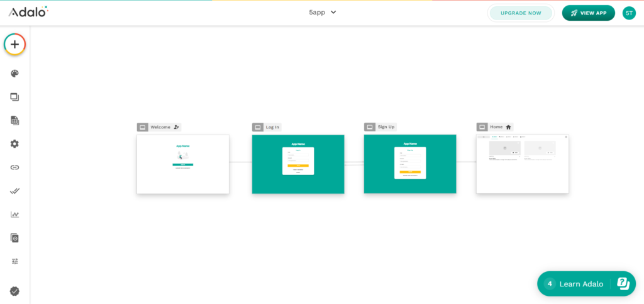Click the Welcome screen user icon
Image resolution: width=644 pixels, height=304 pixels.
coord(177,127)
